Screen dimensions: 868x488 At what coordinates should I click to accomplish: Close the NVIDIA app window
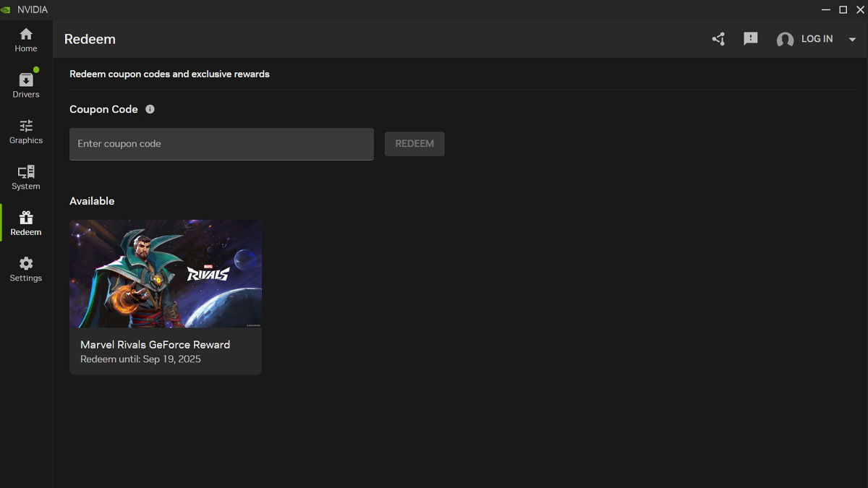click(x=859, y=9)
